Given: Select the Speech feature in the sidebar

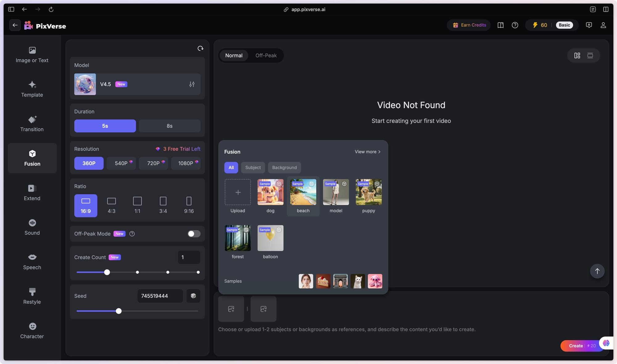Looking at the screenshot, I should tap(32, 262).
